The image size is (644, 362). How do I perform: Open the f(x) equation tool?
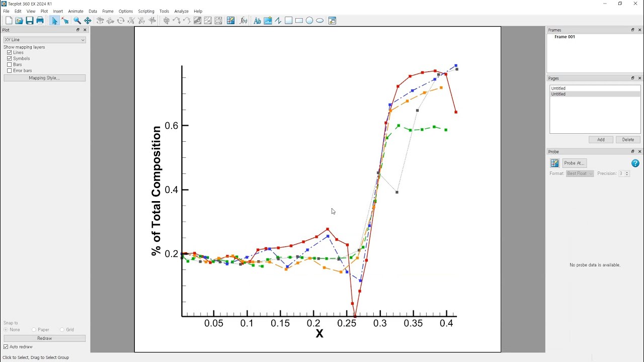(244, 21)
